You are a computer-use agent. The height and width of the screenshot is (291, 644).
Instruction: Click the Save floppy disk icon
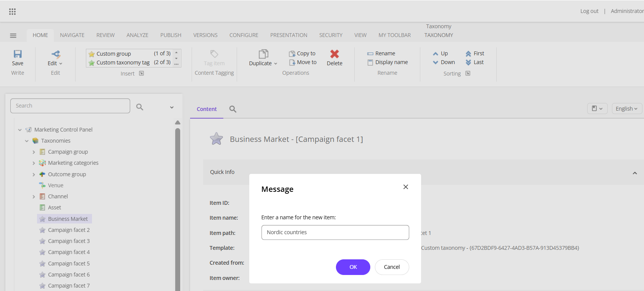[x=18, y=54]
